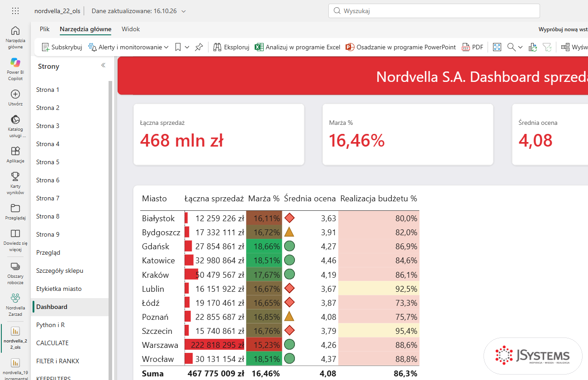The width and height of the screenshot is (588, 380).
Task: Open Katalog usługi OneLake
Action: point(15,126)
